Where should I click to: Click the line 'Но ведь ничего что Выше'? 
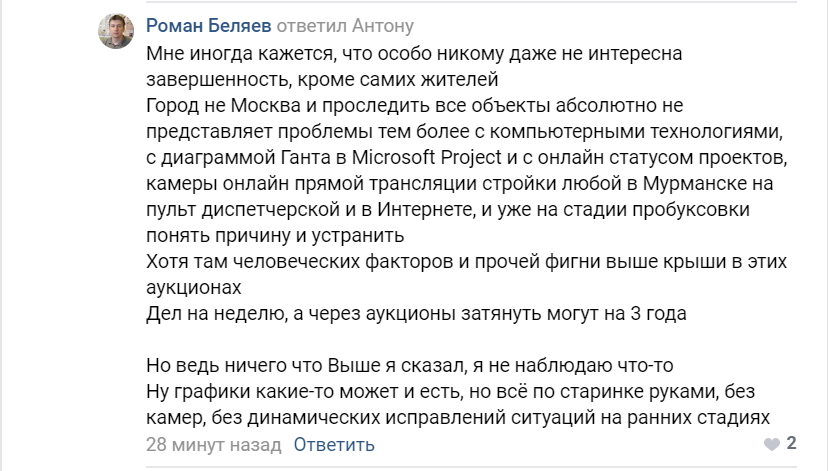coord(410,365)
